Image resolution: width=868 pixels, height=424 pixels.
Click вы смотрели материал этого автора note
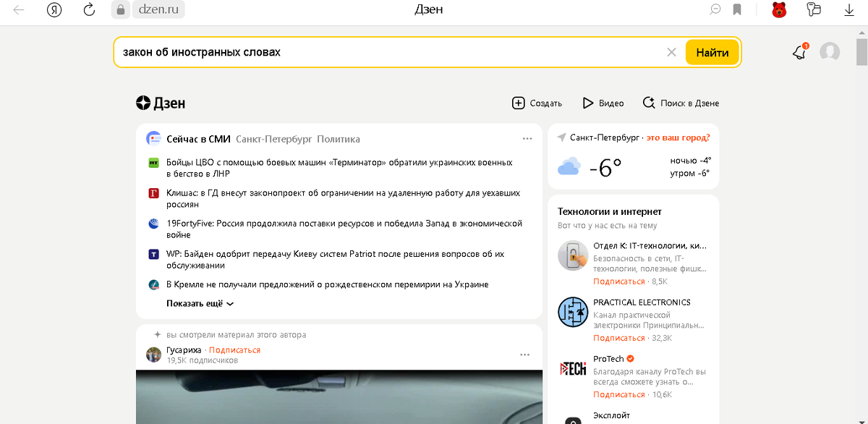pyautogui.click(x=236, y=335)
